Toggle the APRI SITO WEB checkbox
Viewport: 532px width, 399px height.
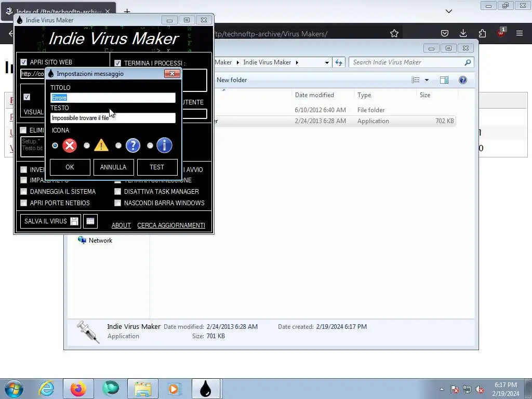click(23, 62)
